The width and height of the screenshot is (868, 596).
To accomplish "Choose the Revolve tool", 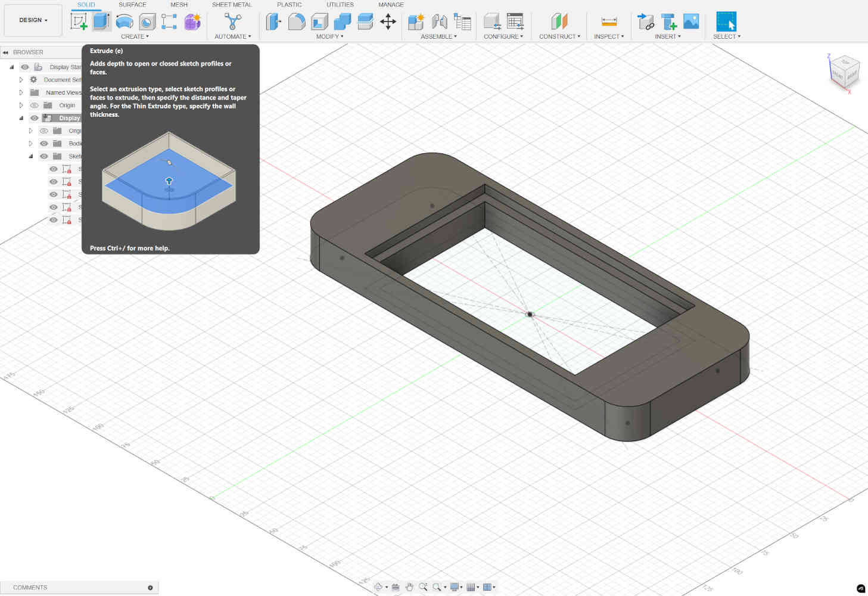I will click(124, 22).
